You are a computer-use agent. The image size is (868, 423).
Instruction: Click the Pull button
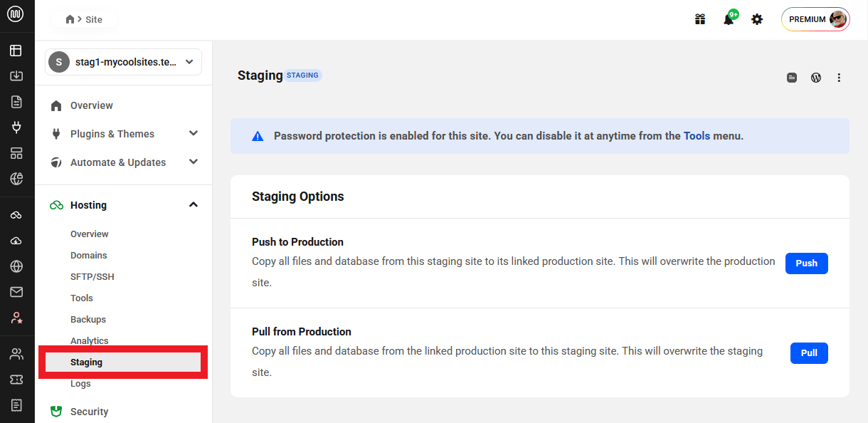809,352
